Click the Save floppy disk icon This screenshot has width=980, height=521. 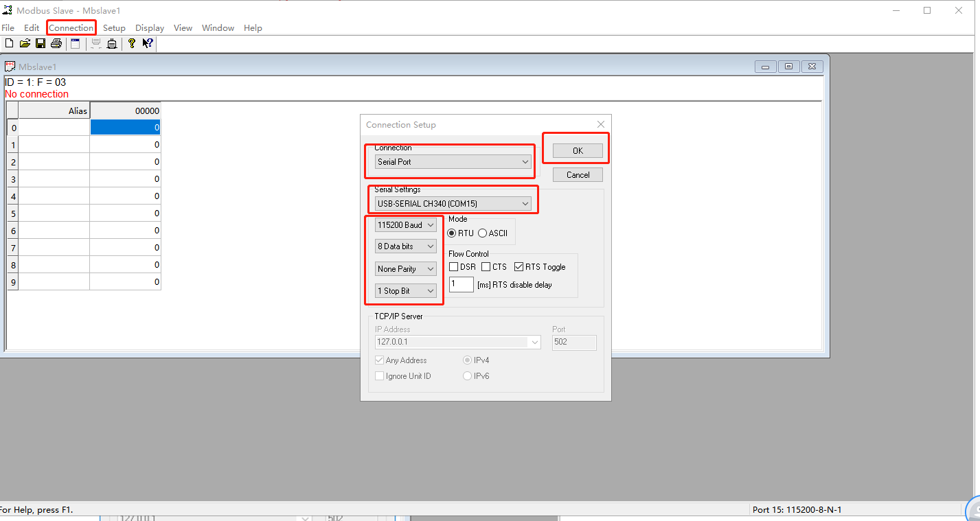point(41,44)
